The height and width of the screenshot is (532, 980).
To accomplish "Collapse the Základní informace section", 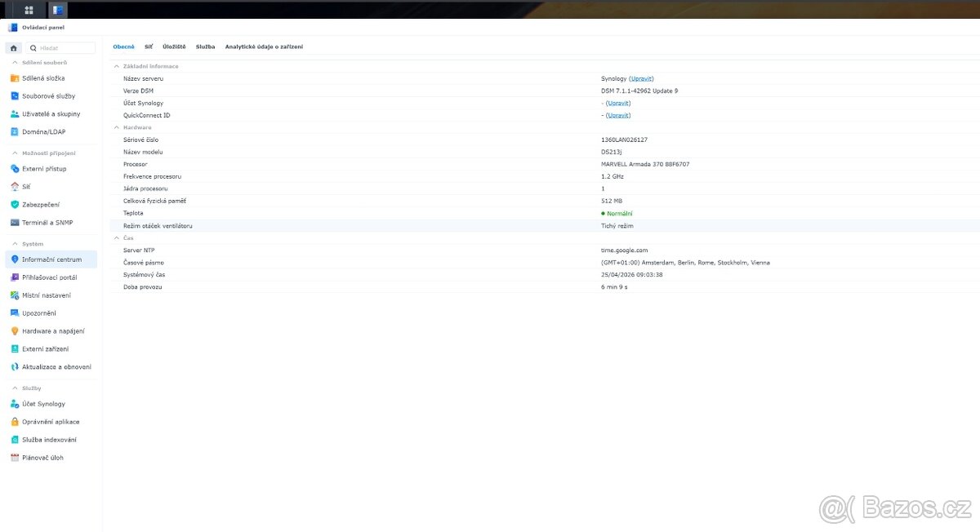I will 117,66.
